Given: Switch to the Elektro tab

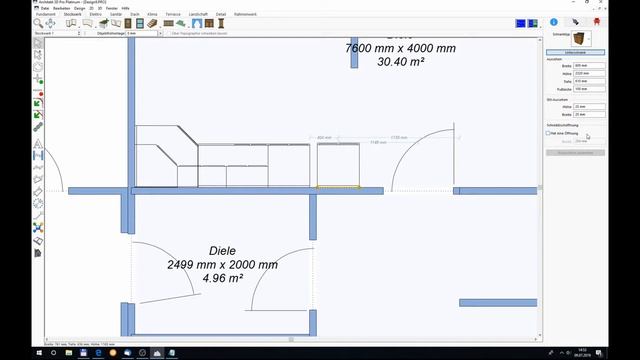Looking at the screenshot, I should tap(96, 14).
